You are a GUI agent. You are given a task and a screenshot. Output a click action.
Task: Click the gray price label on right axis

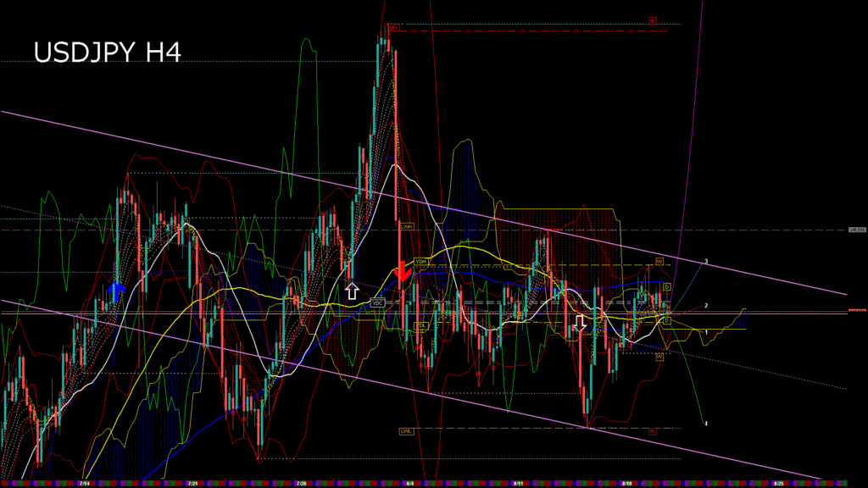[x=857, y=230]
